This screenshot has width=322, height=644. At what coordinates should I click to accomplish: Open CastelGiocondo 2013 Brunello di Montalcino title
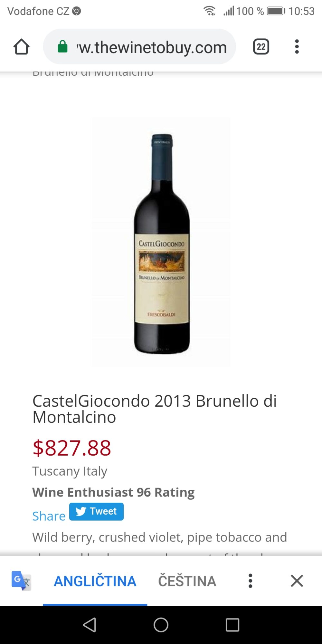click(154, 409)
